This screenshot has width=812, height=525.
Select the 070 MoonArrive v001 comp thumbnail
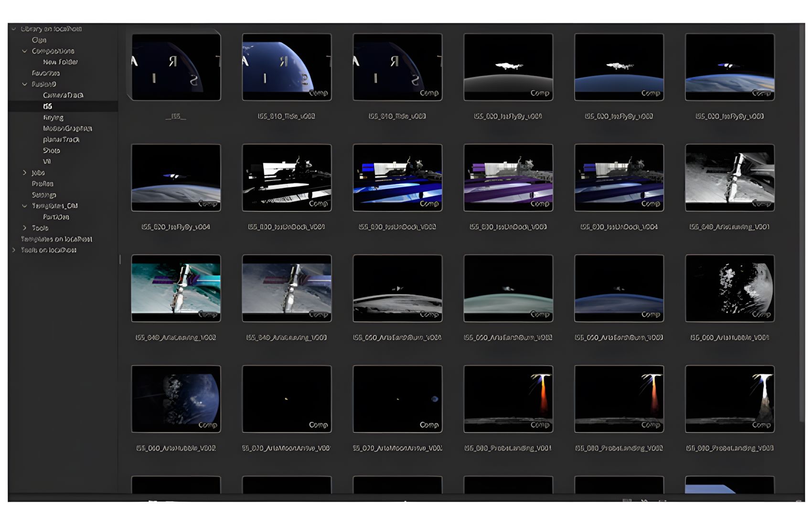(x=287, y=399)
